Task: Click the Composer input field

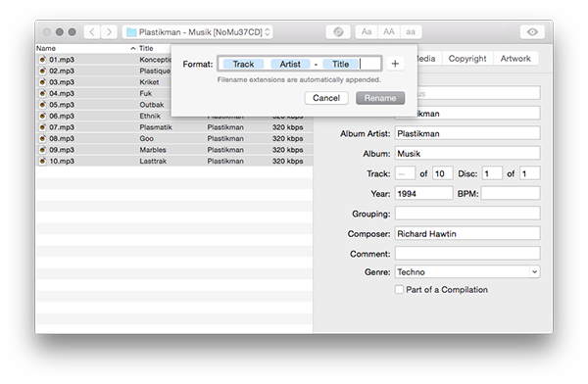Action: pyautogui.click(x=467, y=233)
